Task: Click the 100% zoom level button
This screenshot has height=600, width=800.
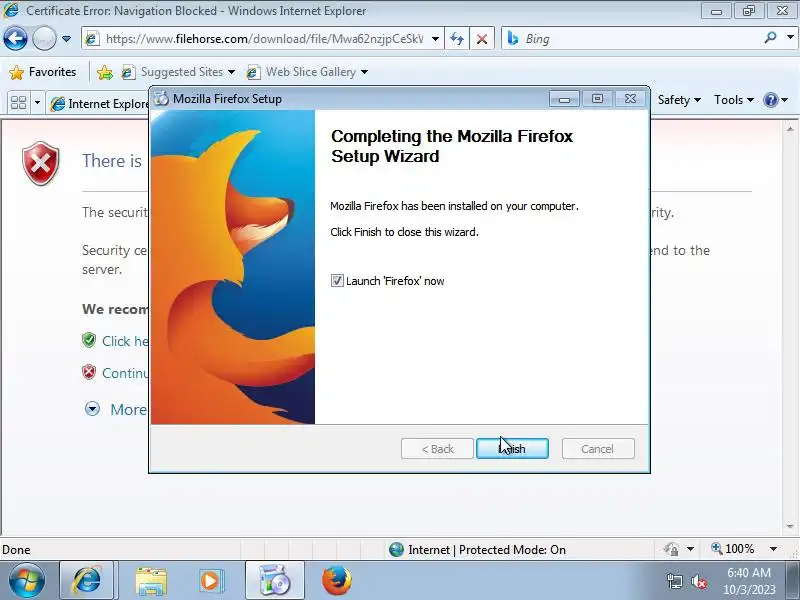Action: coord(733,549)
